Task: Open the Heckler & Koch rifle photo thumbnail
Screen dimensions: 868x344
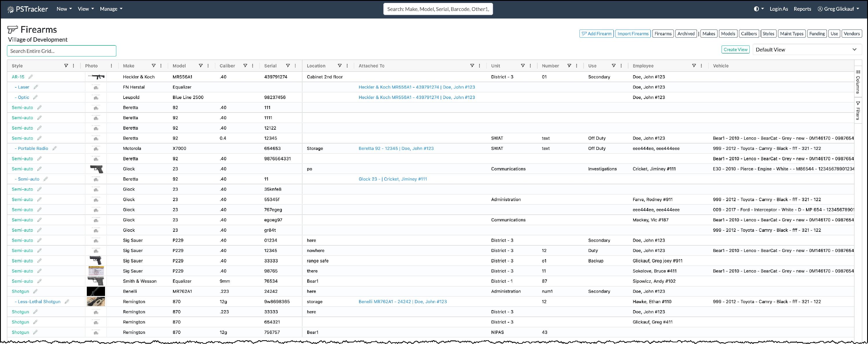Action: [96, 77]
